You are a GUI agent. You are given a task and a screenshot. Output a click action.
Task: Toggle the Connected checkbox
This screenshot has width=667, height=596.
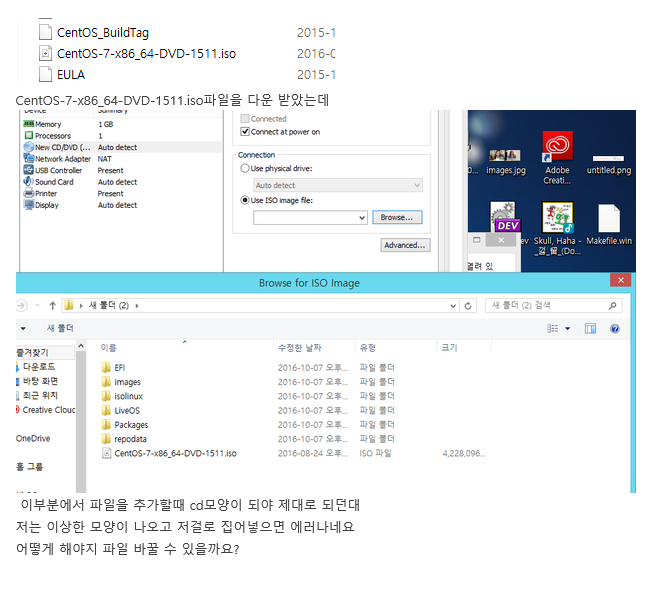point(245,118)
